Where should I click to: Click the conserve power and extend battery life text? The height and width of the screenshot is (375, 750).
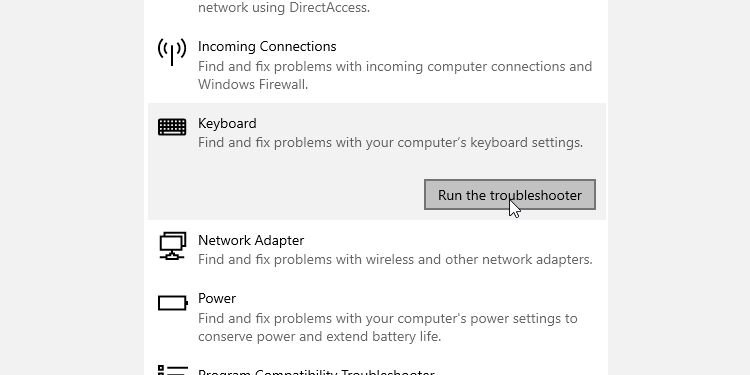point(320,336)
